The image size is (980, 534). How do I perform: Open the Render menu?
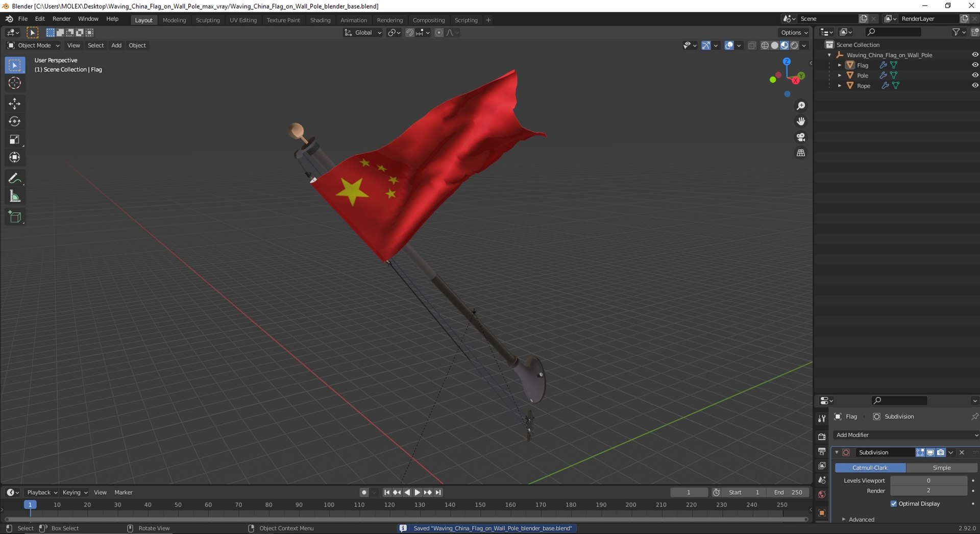(61, 19)
